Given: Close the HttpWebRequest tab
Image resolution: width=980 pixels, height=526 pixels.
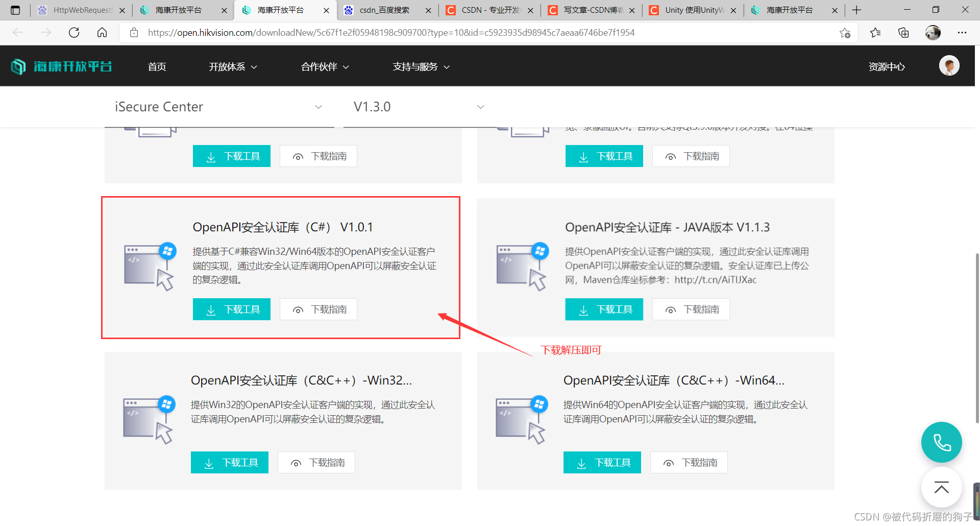Looking at the screenshot, I should (122, 10).
